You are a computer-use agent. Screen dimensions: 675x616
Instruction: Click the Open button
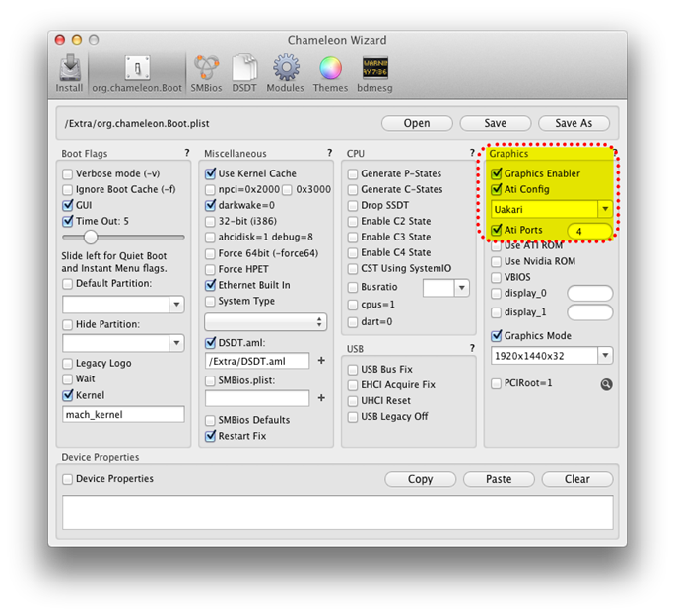pyautogui.click(x=417, y=123)
